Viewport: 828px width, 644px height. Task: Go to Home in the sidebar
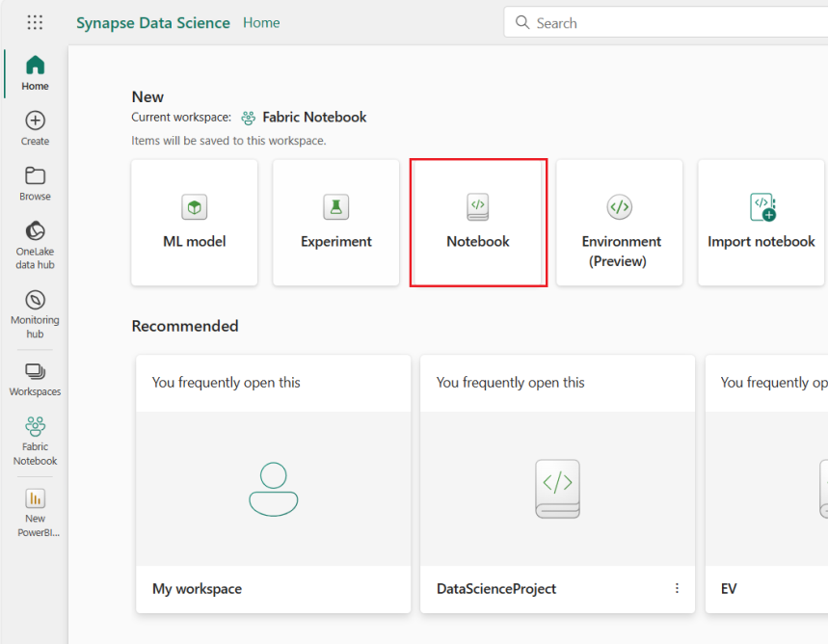pos(35,73)
